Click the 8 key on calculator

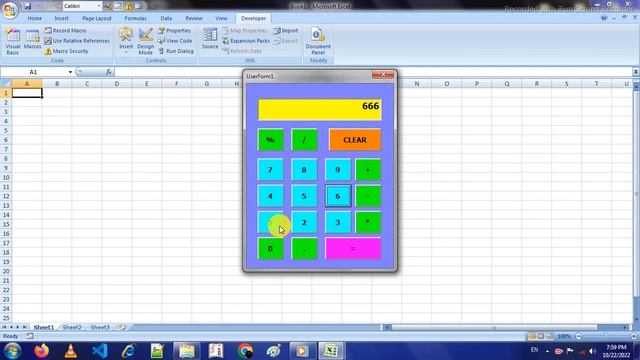304,170
